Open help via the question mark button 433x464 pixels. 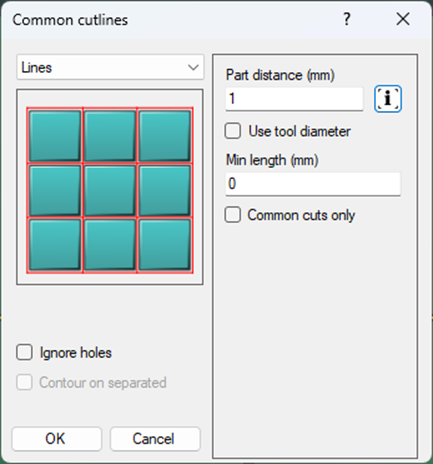347,19
